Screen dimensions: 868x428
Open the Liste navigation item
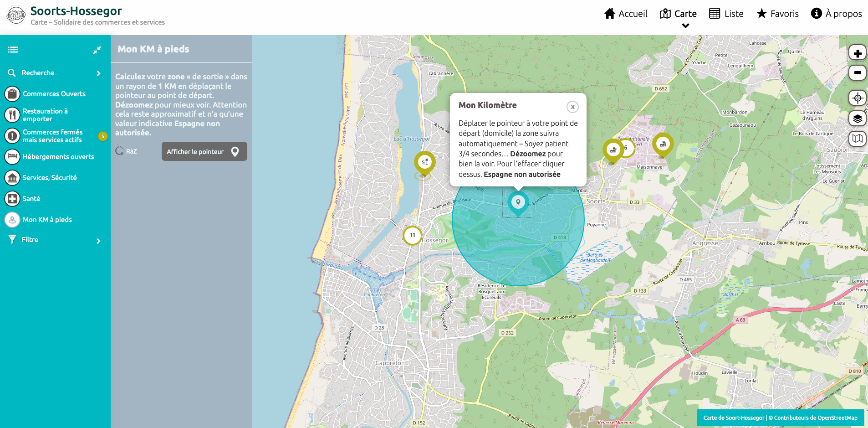click(726, 14)
